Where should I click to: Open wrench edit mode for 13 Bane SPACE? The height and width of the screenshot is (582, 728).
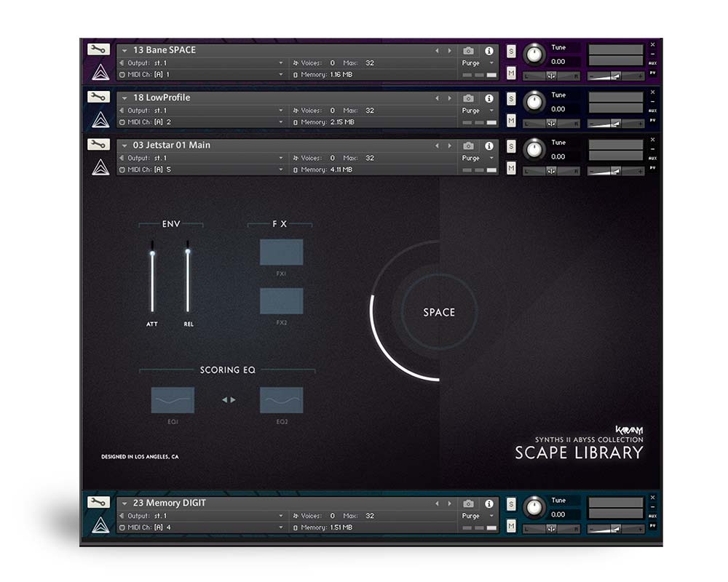pyautogui.click(x=98, y=49)
